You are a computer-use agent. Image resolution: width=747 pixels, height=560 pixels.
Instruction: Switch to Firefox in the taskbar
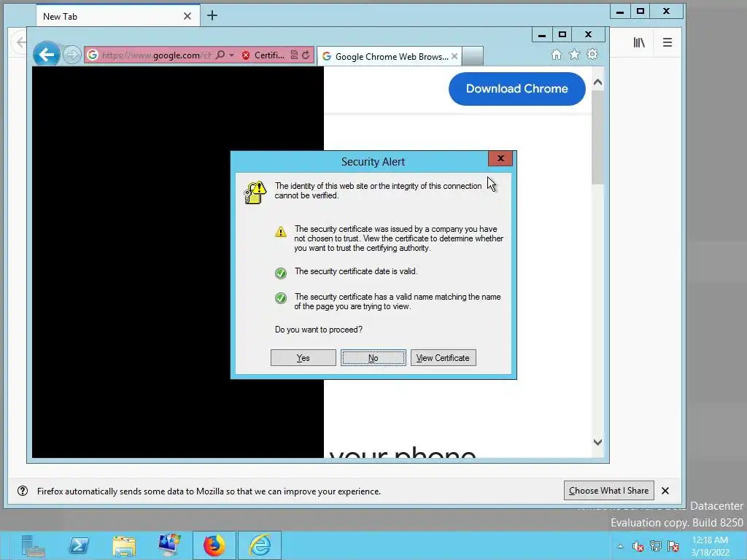click(x=214, y=545)
